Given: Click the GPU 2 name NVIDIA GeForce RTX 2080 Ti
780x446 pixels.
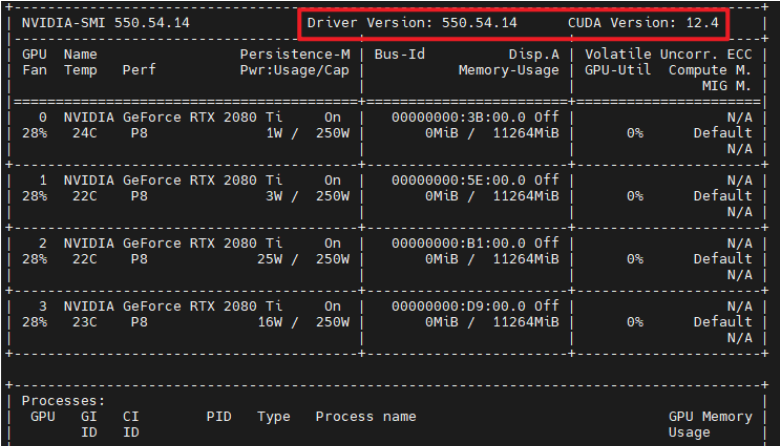Looking at the screenshot, I should tap(173, 243).
